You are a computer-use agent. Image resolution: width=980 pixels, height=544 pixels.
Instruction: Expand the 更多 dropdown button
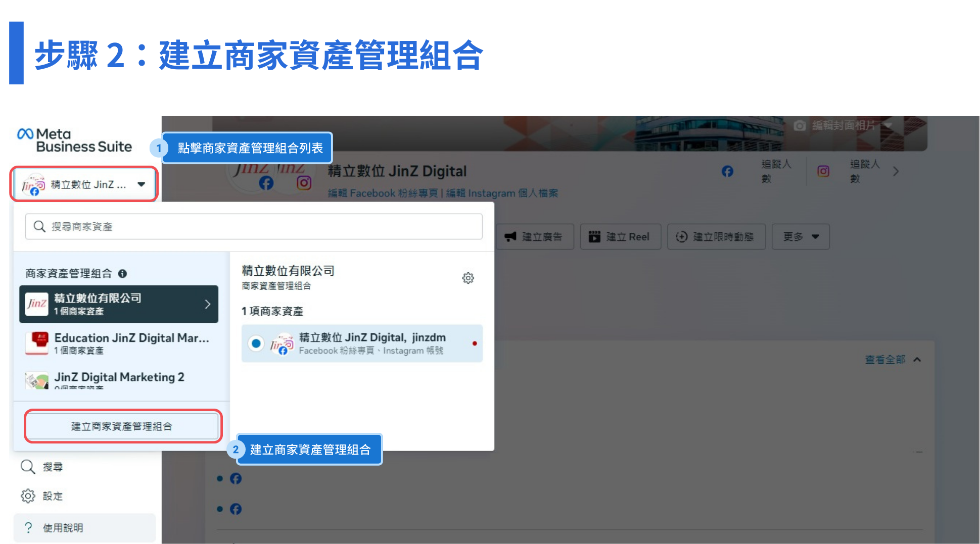point(801,237)
